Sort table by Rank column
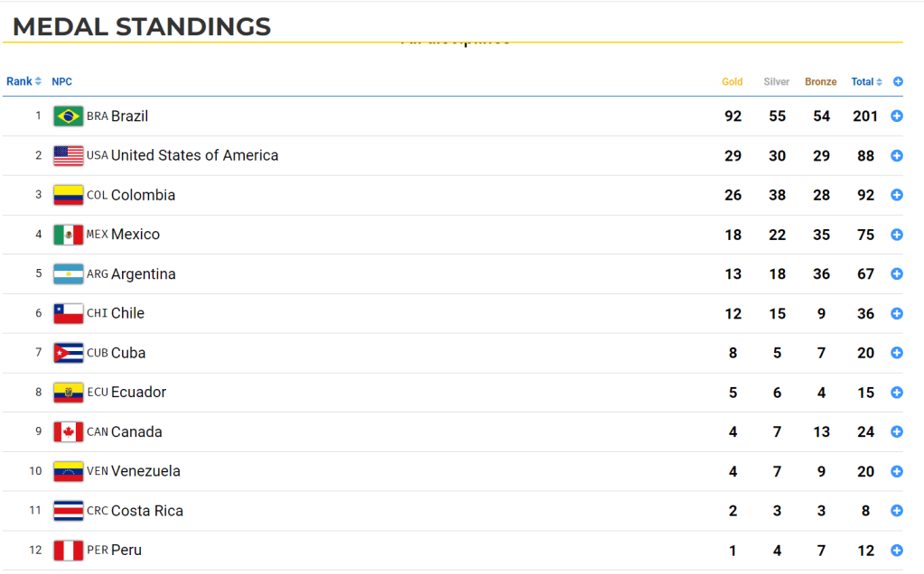The image size is (924, 574). coord(23,82)
